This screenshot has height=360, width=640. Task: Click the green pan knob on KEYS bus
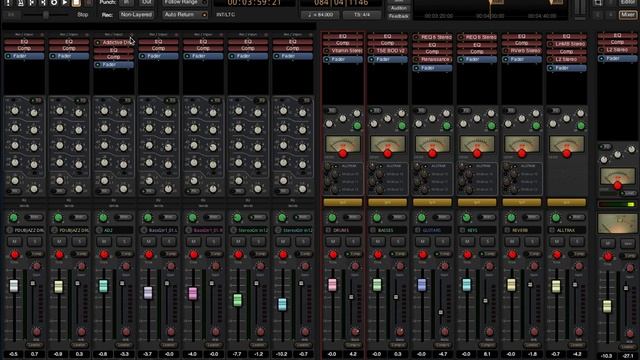(x=466, y=218)
